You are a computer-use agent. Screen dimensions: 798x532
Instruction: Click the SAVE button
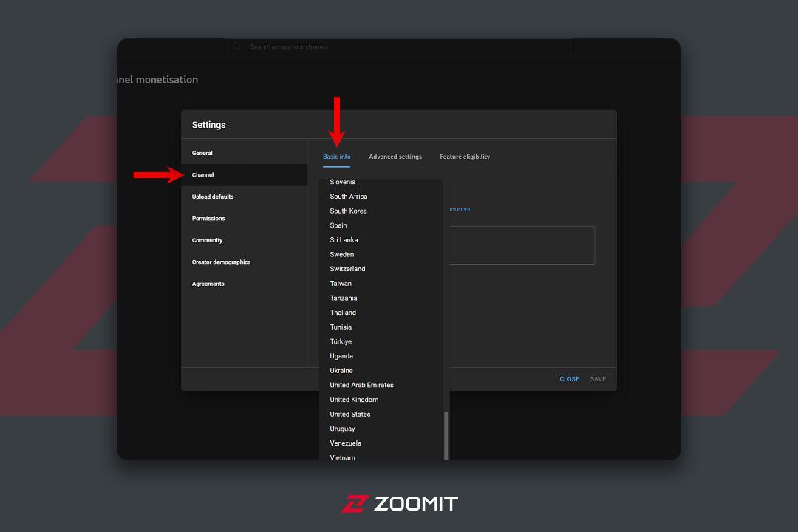(x=598, y=379)
